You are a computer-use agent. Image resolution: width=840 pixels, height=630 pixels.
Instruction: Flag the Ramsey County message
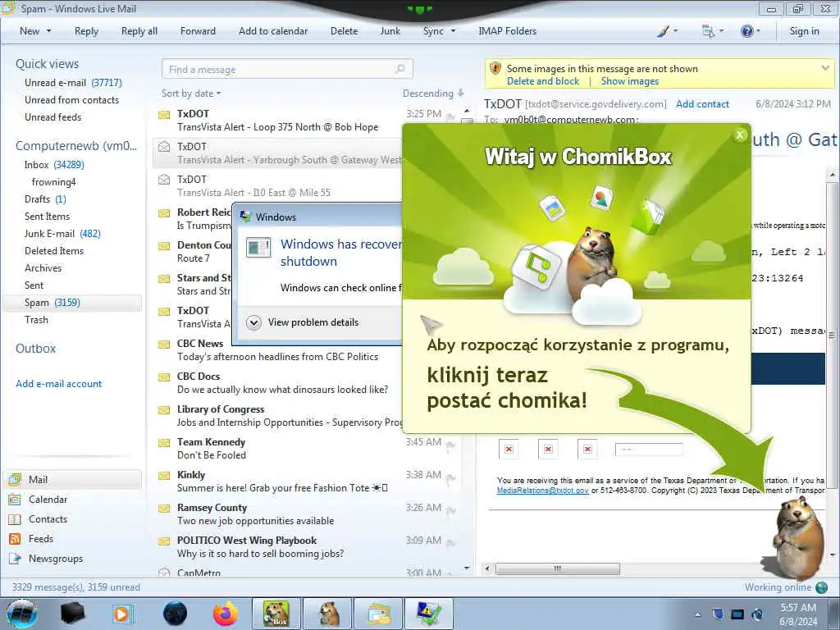(x=450, y=510)
